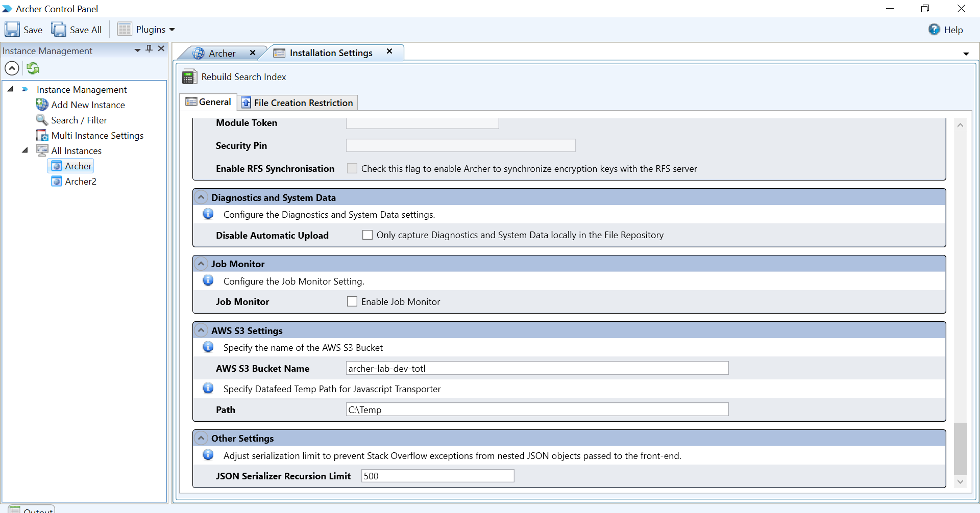
Task: Click the Diagnostics section info icon
Action: coord(208,214)
